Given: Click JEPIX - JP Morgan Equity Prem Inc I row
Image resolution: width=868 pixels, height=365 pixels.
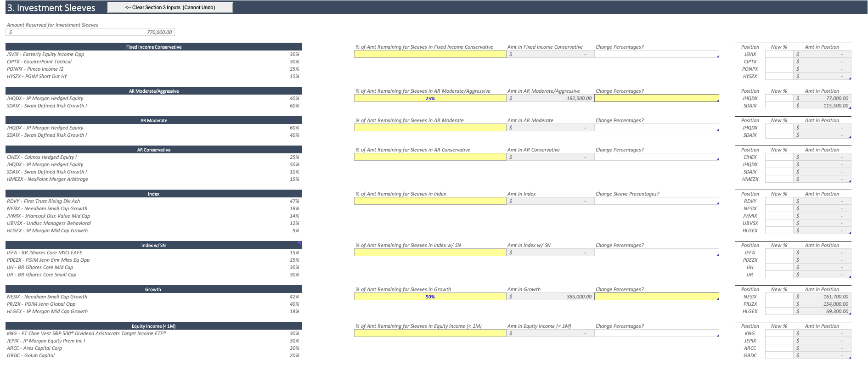Looking at the screenshot, I should (153, 341).
